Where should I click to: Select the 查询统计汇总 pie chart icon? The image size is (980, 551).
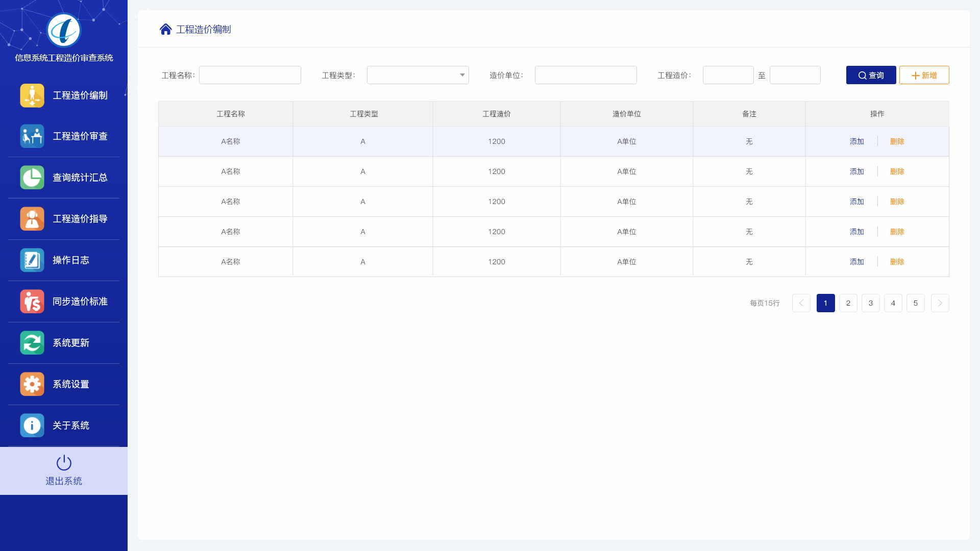click(x=32, y=178)
